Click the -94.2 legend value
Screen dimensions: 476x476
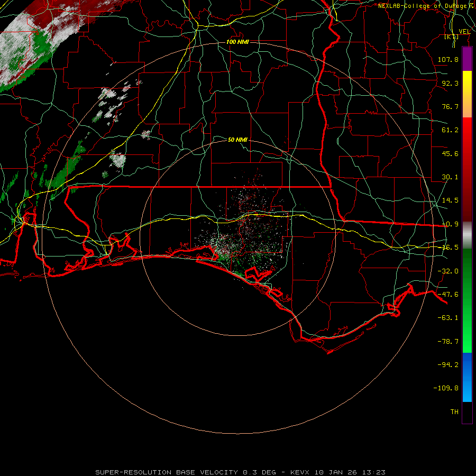click(x=448, y=365)
